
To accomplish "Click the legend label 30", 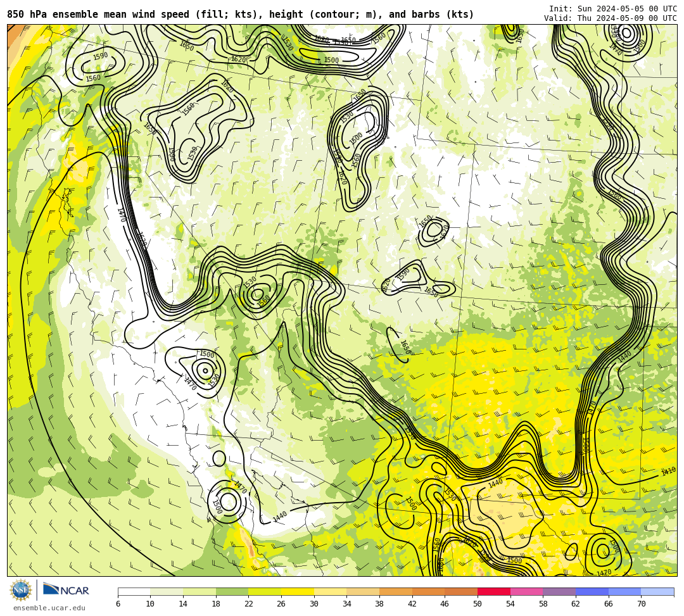I will click(x=314, y=604).
